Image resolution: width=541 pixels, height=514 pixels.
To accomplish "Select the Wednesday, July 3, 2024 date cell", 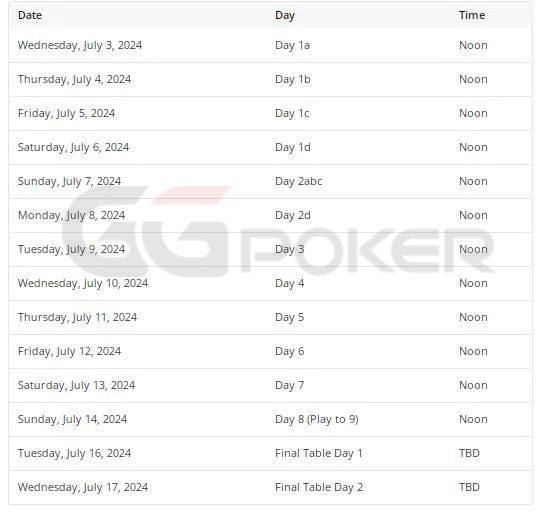I will [80, 45].
